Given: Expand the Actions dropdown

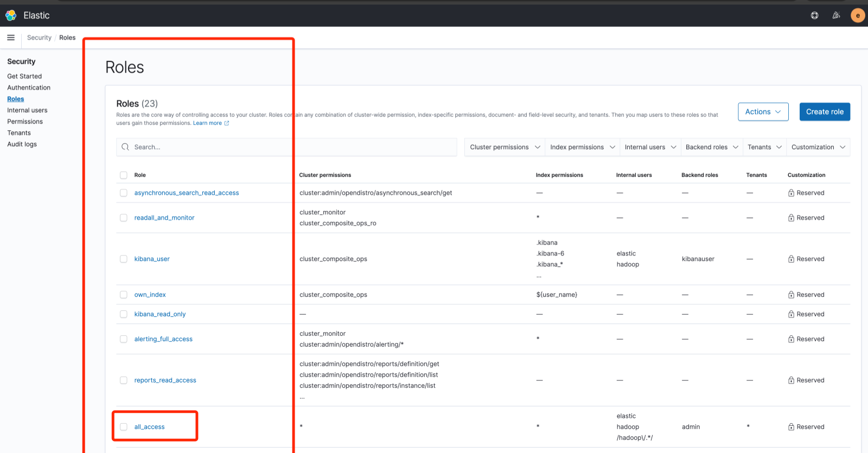Looking at the screenshot, I should coord(763,112).
